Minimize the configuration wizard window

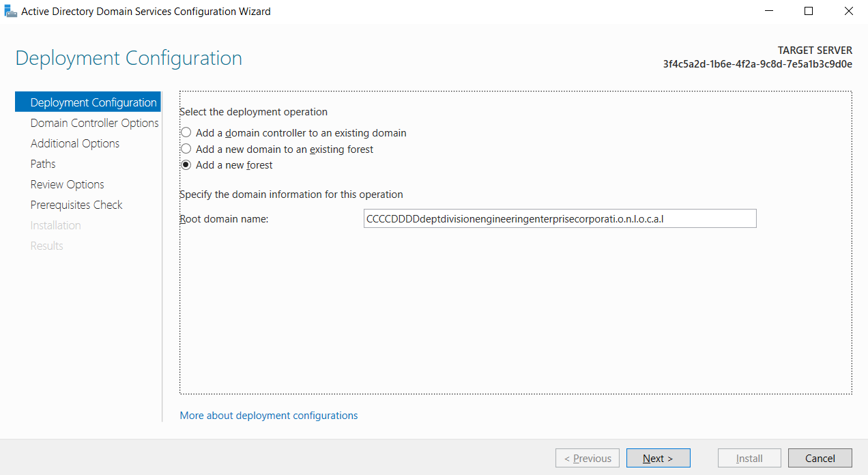[x=769, y=11]
